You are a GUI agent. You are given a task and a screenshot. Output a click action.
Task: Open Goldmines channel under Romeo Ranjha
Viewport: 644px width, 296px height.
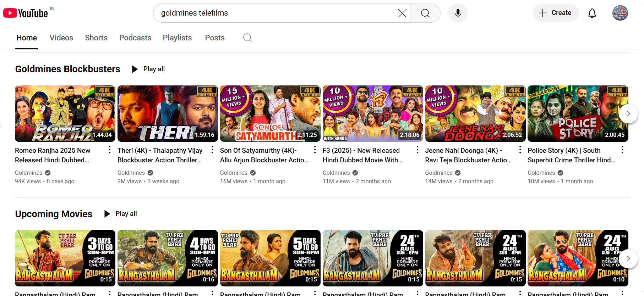(29, 173)
